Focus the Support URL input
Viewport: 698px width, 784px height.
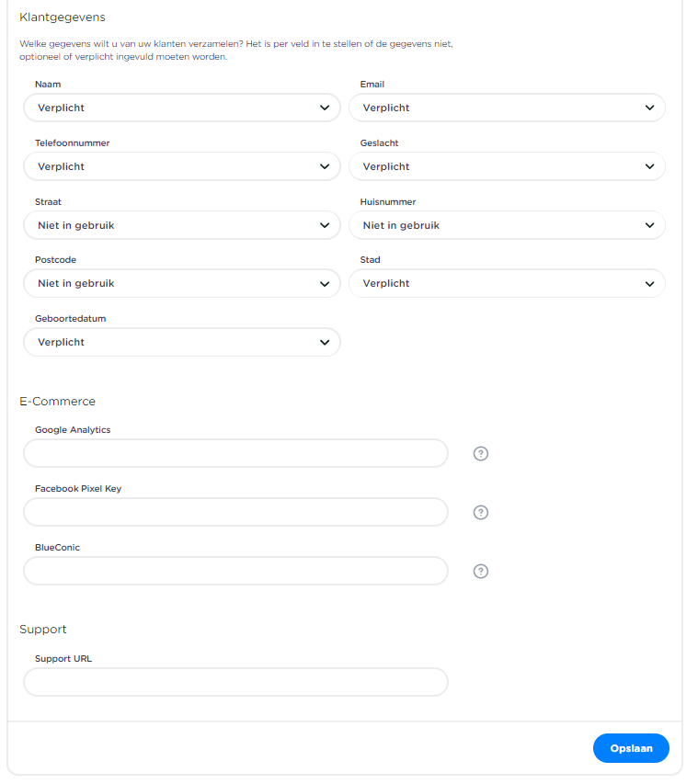click(235, 682)
